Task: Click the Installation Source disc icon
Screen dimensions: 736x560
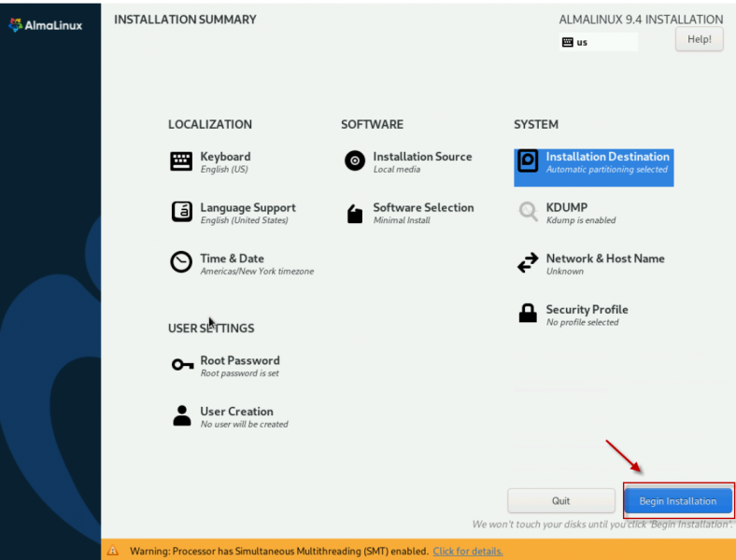Action: pyautogui.click(x=355, y=161)
